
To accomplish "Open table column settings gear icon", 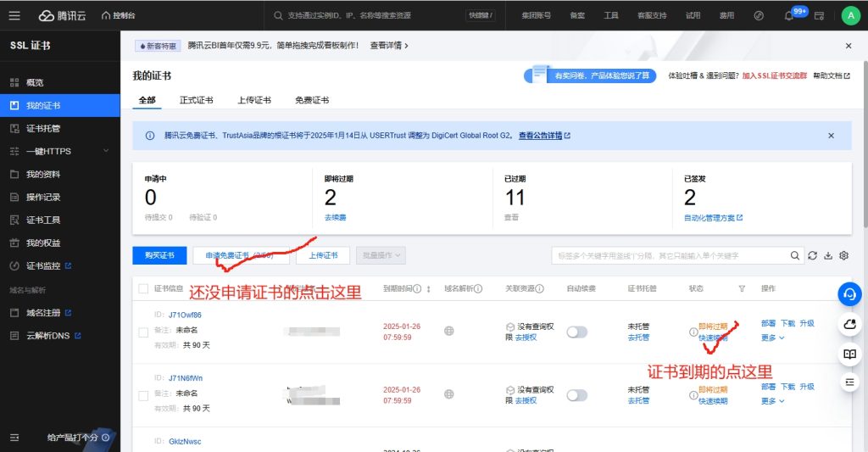I will click(x=843, y=255).
